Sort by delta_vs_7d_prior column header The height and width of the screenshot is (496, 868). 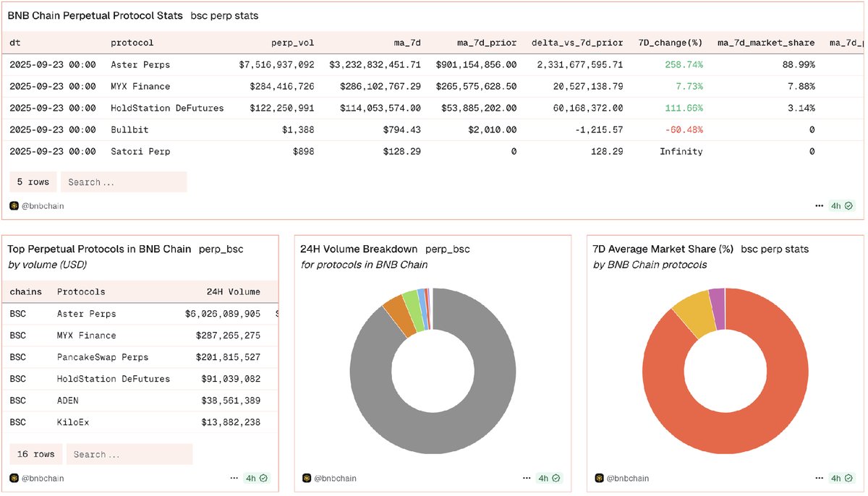[x=577, y=43]
